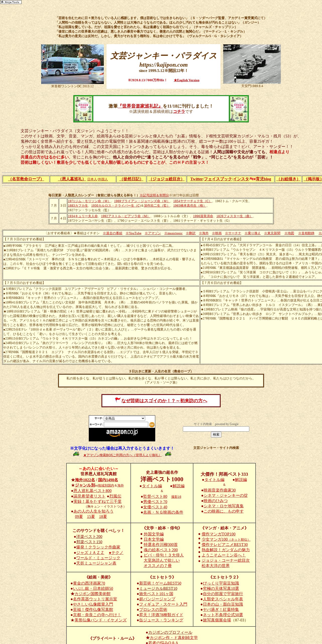Click the 日本人 link in nav bar
322x644 pixels.
pos(92,179)
